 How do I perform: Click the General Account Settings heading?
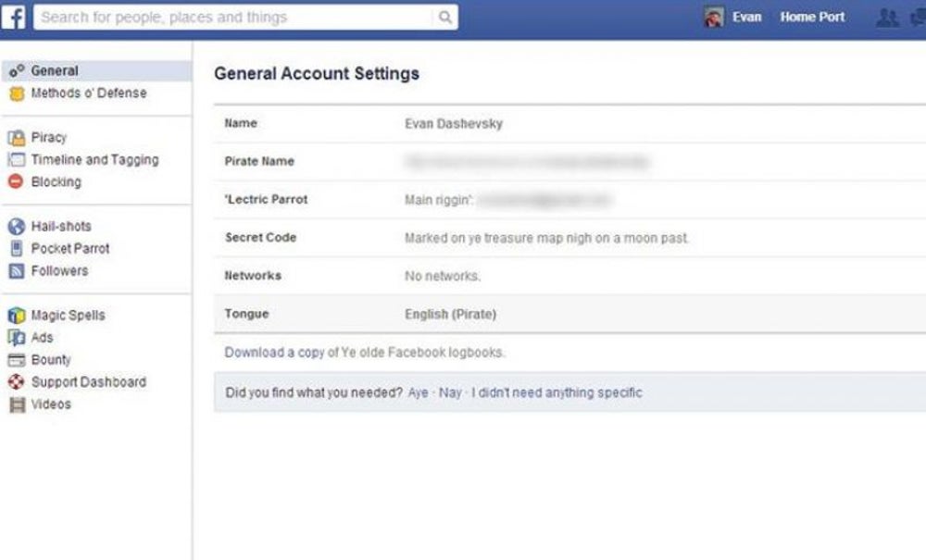click(x=317, y=73)
